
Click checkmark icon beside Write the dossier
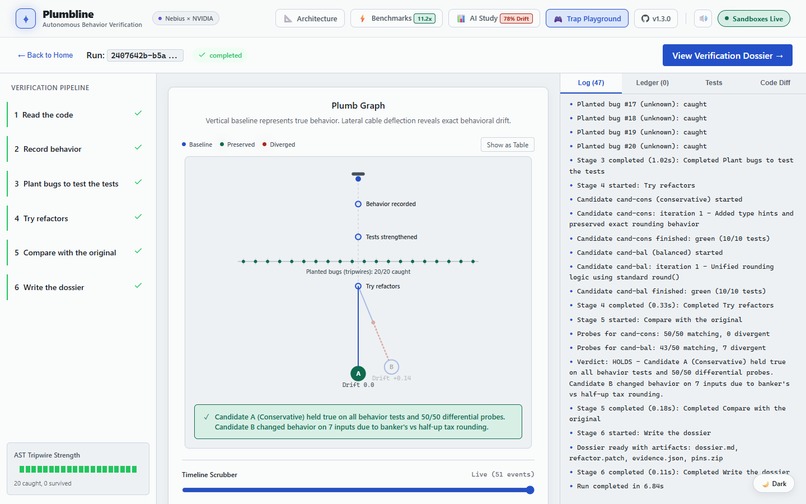tap(138, 285)
